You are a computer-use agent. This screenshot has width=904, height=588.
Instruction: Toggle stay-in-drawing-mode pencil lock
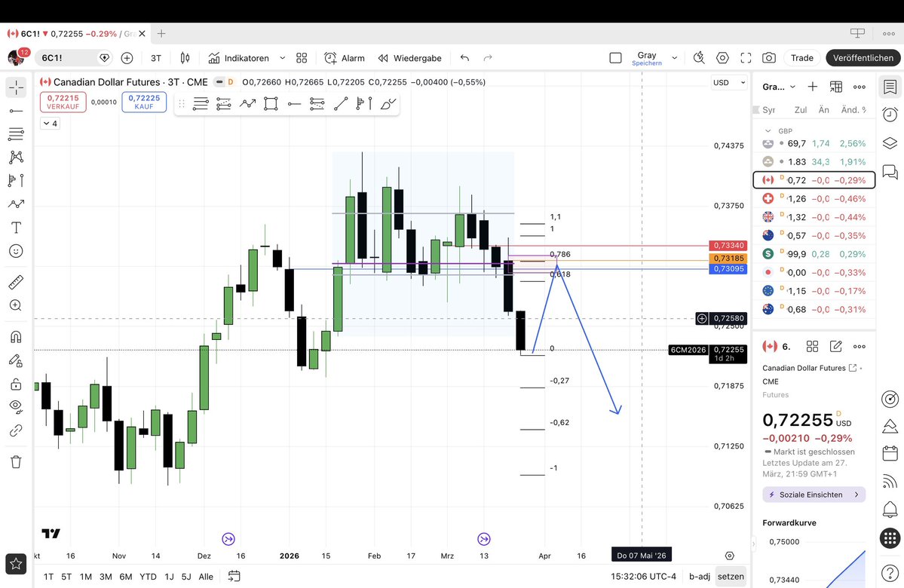16,361
